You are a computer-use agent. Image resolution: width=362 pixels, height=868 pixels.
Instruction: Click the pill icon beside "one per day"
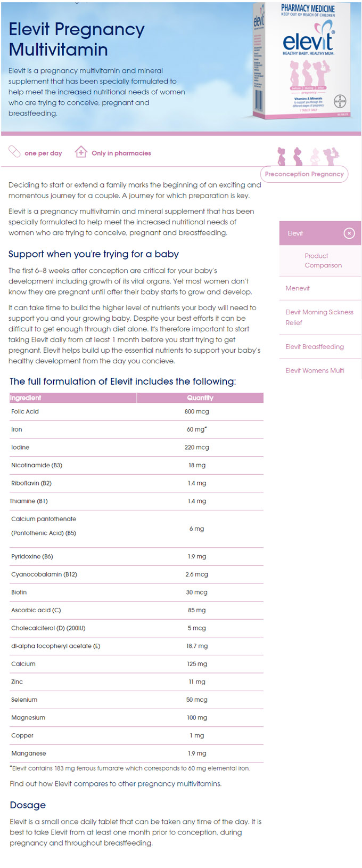click(x=14, y=152)
